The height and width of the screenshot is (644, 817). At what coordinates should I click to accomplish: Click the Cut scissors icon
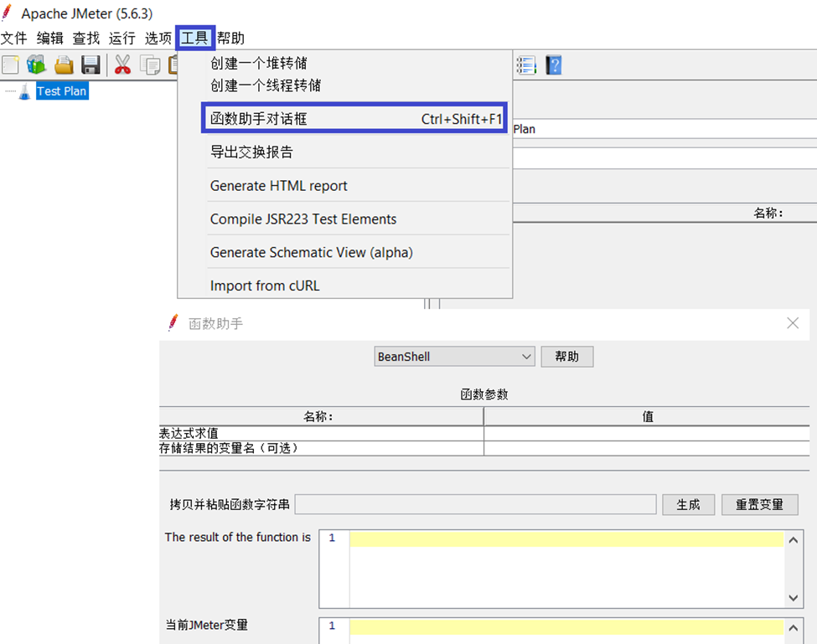[x=122, y=65]
